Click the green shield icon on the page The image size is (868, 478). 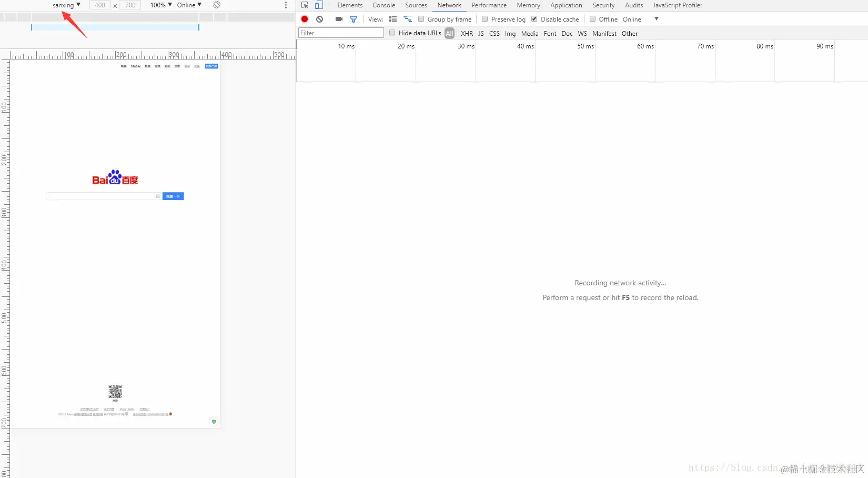(x=214, y=422)
